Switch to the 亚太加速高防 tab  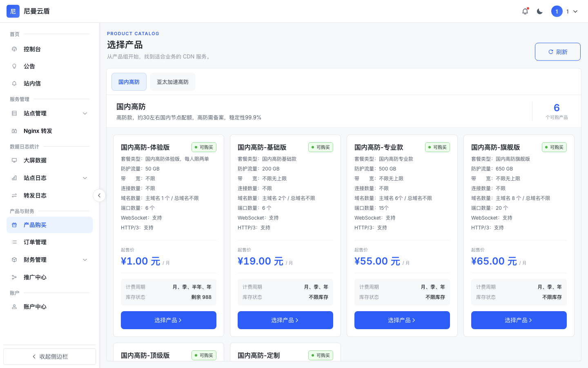[x=173, y=82]
